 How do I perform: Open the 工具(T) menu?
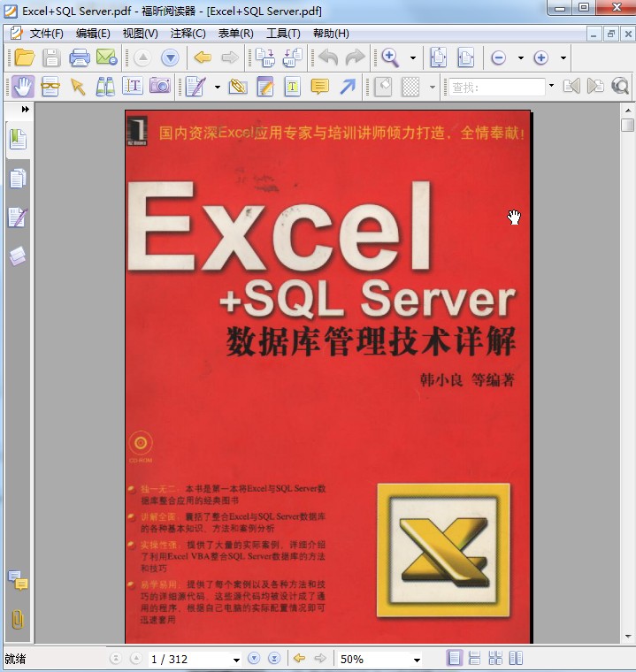pyautogui.click(x=283, y=33)
